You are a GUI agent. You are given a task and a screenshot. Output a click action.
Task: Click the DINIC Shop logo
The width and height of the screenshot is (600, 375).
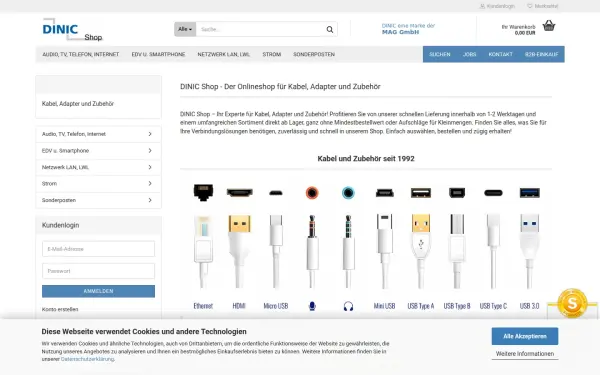coord(72,29)
